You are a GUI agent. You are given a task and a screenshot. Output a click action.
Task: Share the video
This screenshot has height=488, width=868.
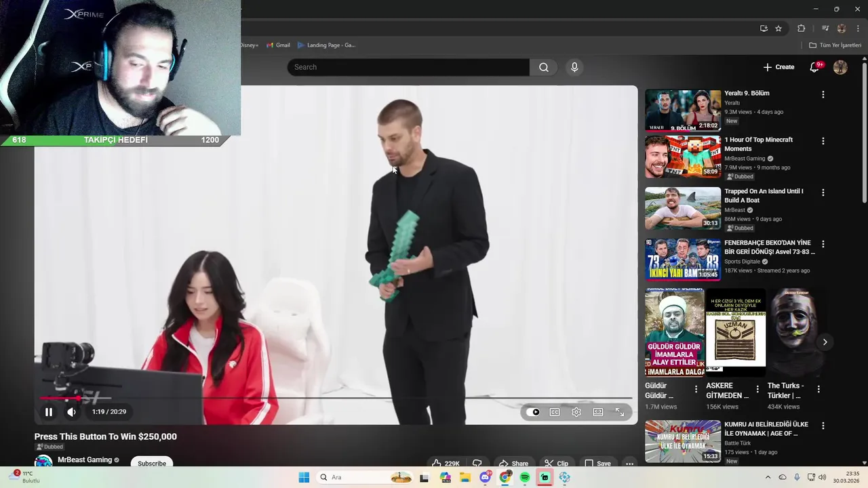(513, 463)
